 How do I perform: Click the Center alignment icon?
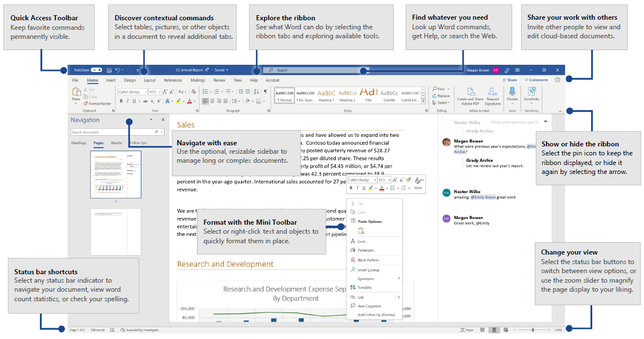coord(212,101)
